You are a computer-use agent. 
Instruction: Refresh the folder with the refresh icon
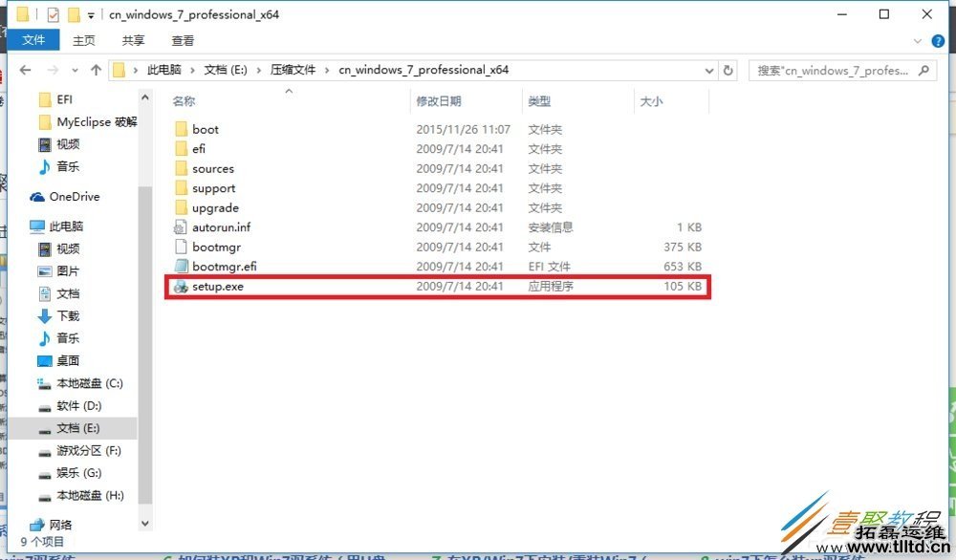point(728,69)
